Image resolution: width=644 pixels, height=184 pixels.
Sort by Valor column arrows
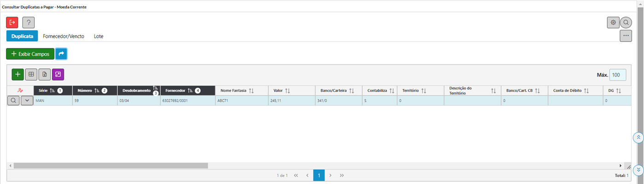(x=287, y=91)
